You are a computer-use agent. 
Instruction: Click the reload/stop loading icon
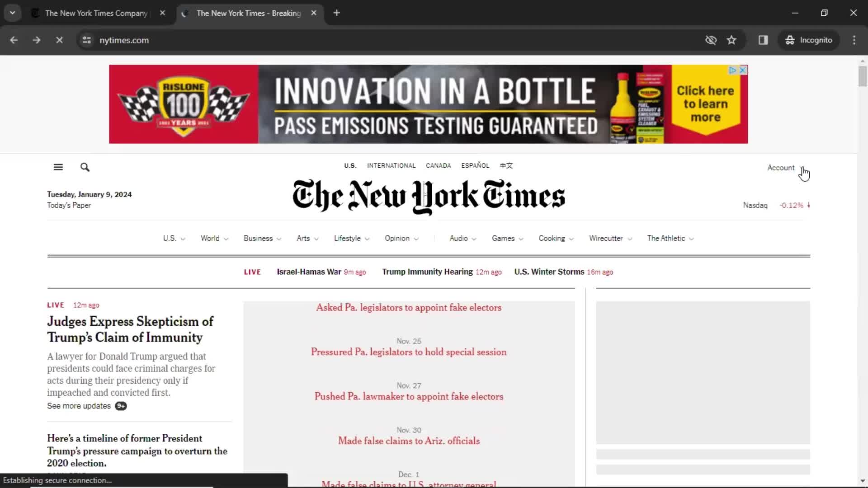58,40
